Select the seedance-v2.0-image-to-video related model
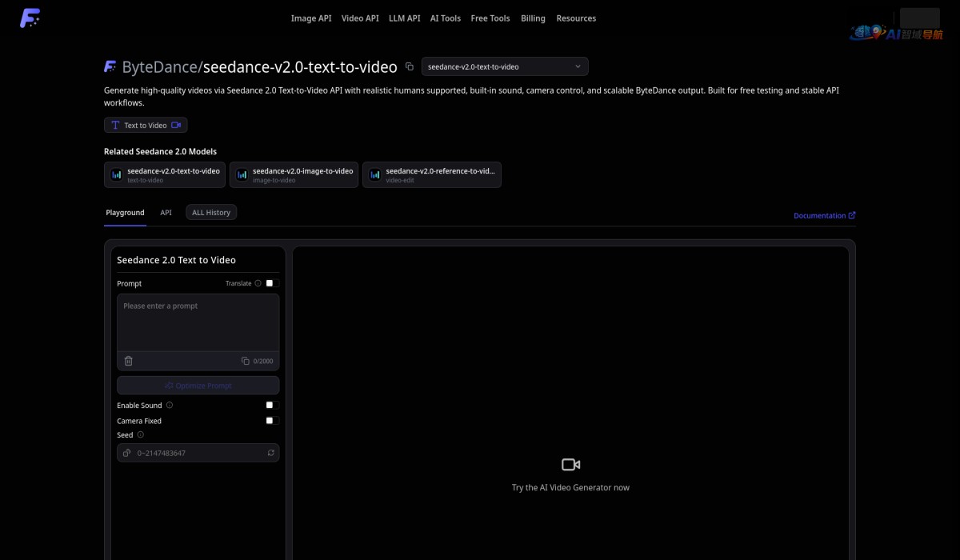Screen dimensions: 960x560 pyautogui.click(x=294, y=174)
